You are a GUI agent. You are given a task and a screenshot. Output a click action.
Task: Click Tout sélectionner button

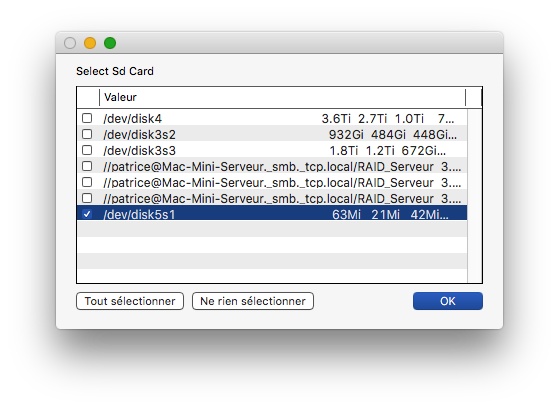[130, 301]
